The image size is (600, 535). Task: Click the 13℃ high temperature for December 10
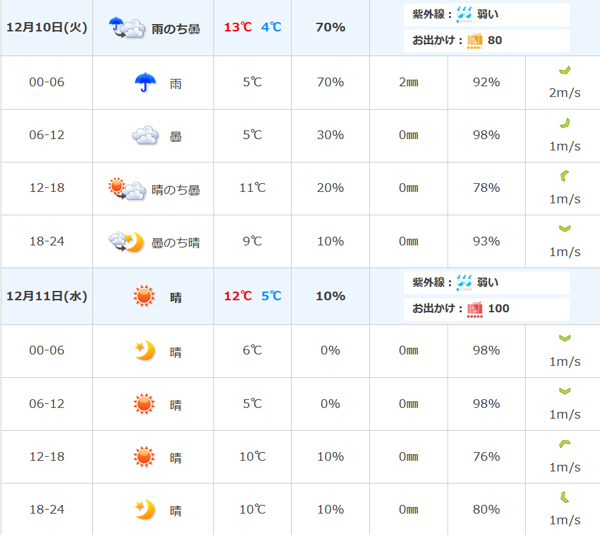coord(237,27)
